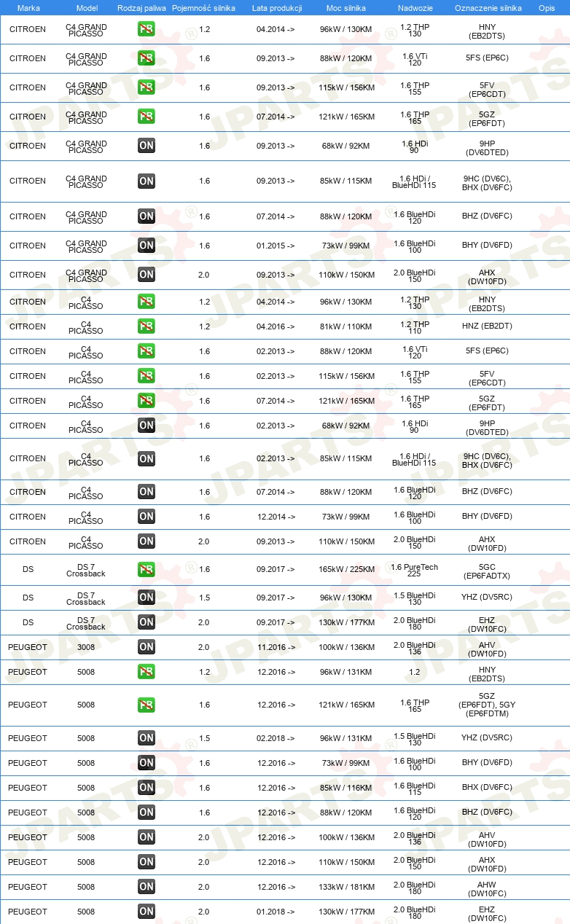Select the 1.2 THP 110 body cell

tap(415, 327)
